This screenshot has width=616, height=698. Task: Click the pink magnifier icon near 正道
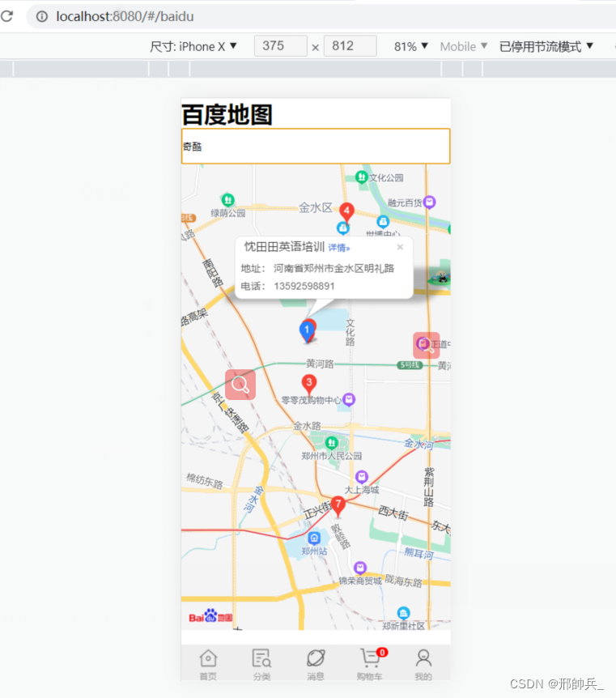point(427,345)
